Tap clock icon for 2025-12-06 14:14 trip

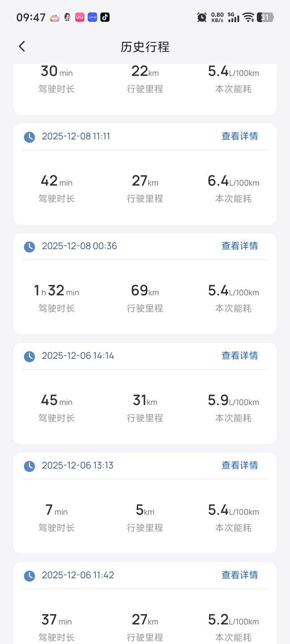(29, 356)
